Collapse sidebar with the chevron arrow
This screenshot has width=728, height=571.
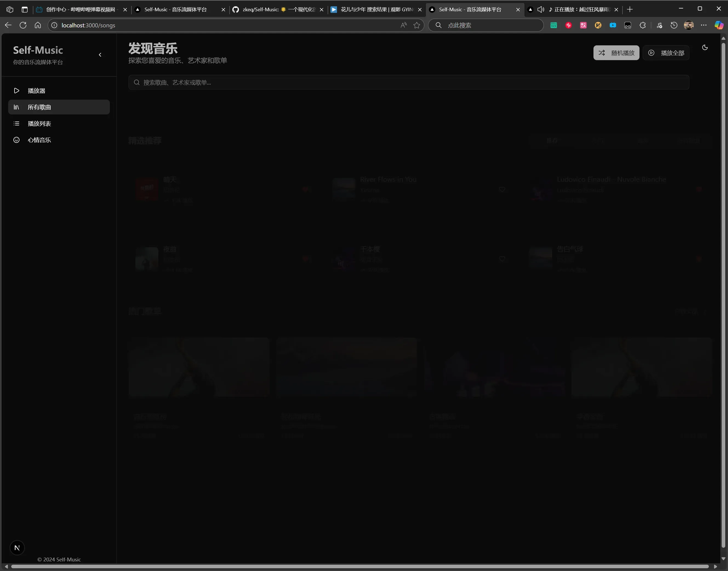100,55
